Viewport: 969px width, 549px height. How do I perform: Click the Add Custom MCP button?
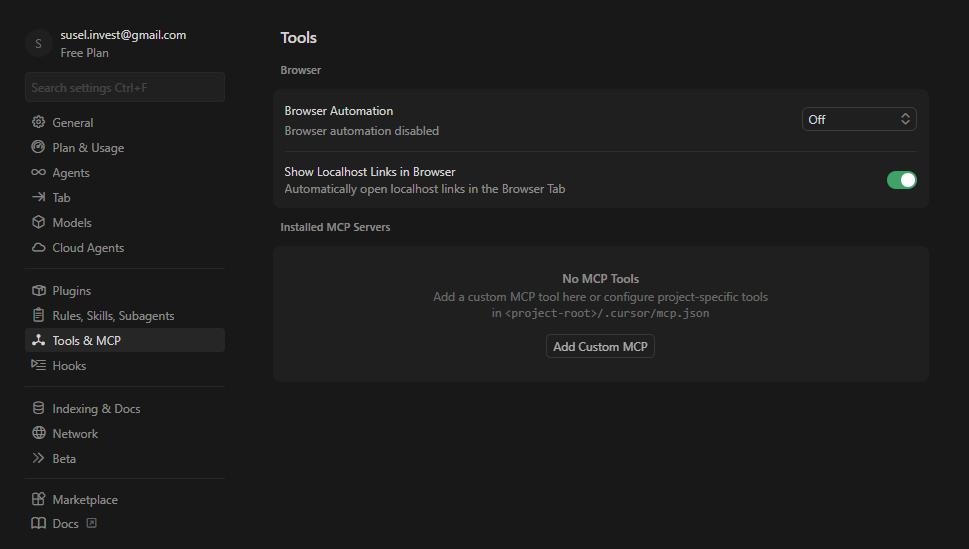600,347
